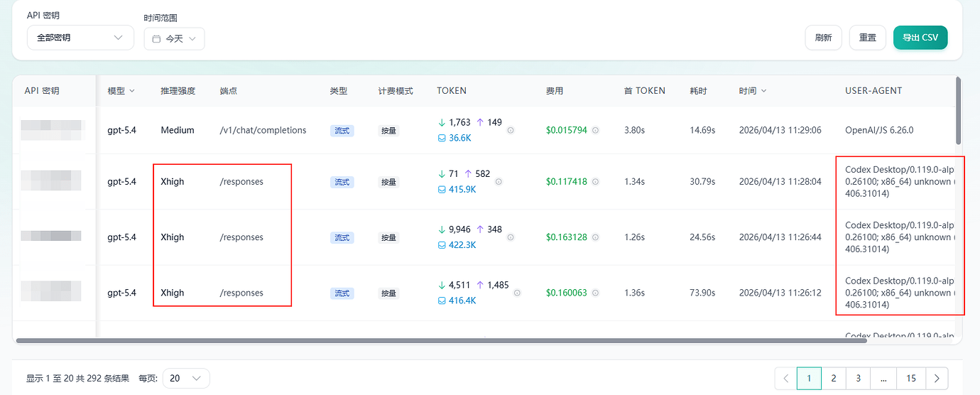
Task: Click the cache icon before 415.9K
Action: click(442, 190)
